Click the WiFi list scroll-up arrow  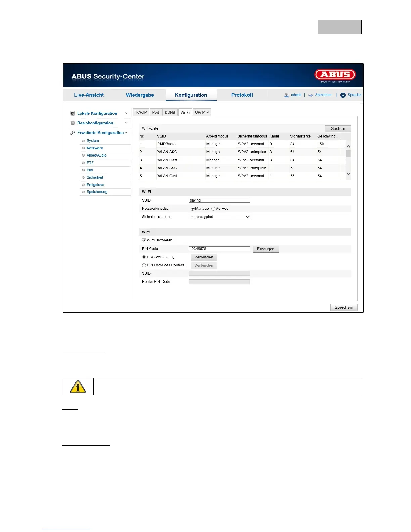[x=348, y=146]
